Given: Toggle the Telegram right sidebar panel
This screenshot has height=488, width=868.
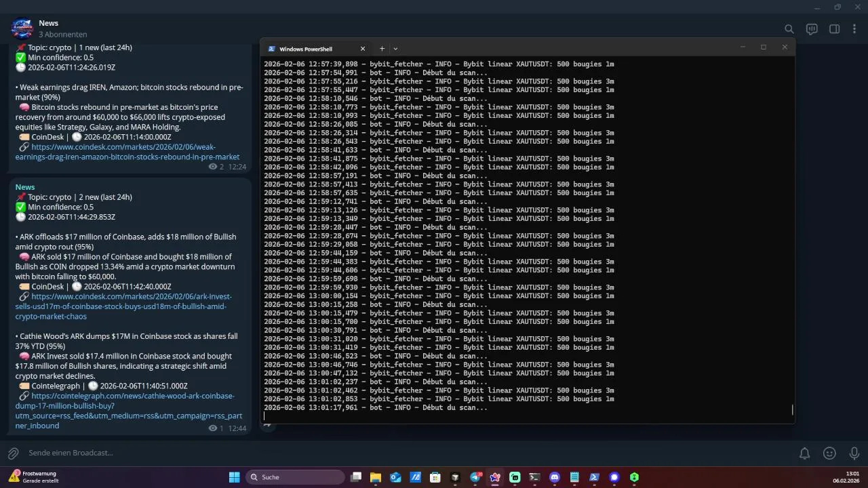Looking at the screenshot, I should click(x=835, y=29).
